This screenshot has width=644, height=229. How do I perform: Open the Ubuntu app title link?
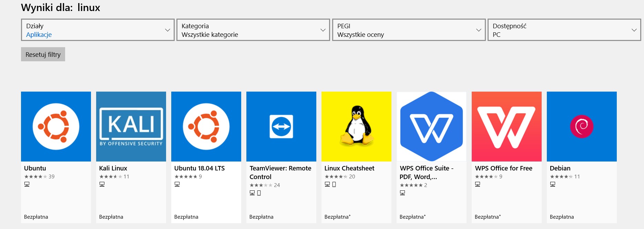[35, 168]
